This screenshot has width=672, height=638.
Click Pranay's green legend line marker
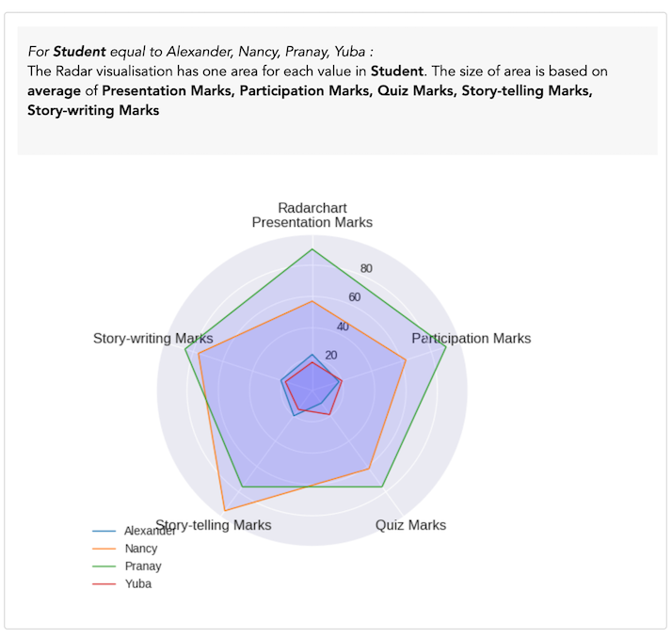click(104, 566)
